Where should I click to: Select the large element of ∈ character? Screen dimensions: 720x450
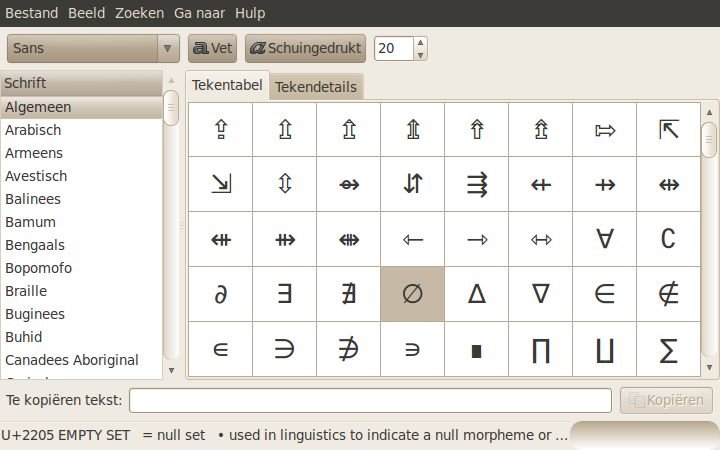pos(604,294)
